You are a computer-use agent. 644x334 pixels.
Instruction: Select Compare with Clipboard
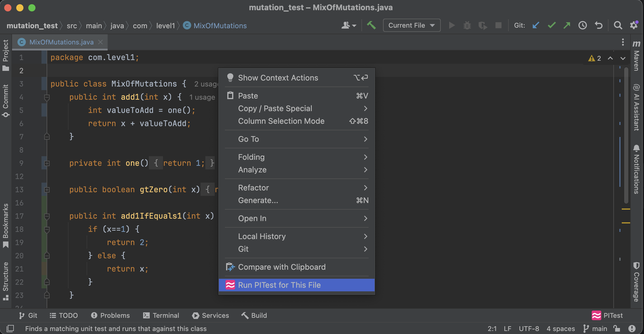pyautogui.click(x=297, y=267)
